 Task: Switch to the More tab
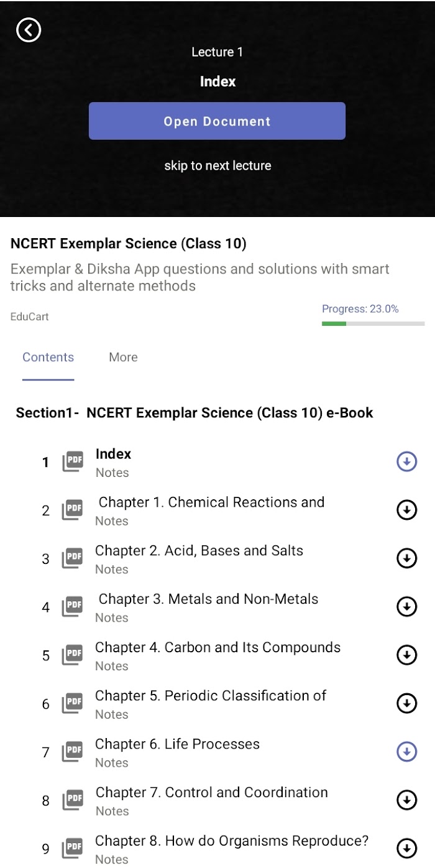pos(123,357)
